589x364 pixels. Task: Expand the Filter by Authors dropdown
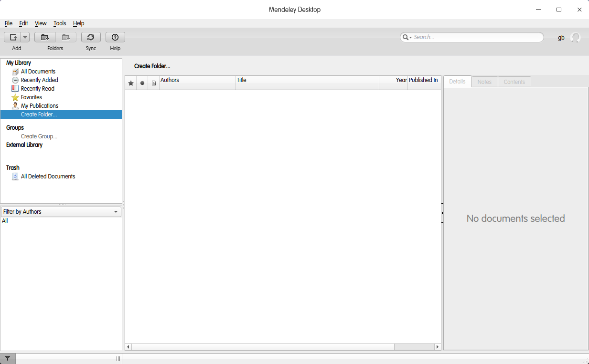coord(61,212)
